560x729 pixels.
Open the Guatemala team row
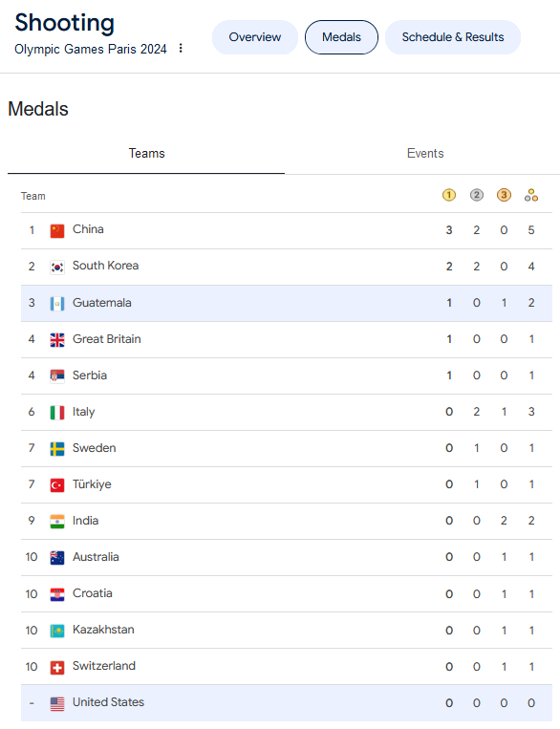click(x=287, y=303)
